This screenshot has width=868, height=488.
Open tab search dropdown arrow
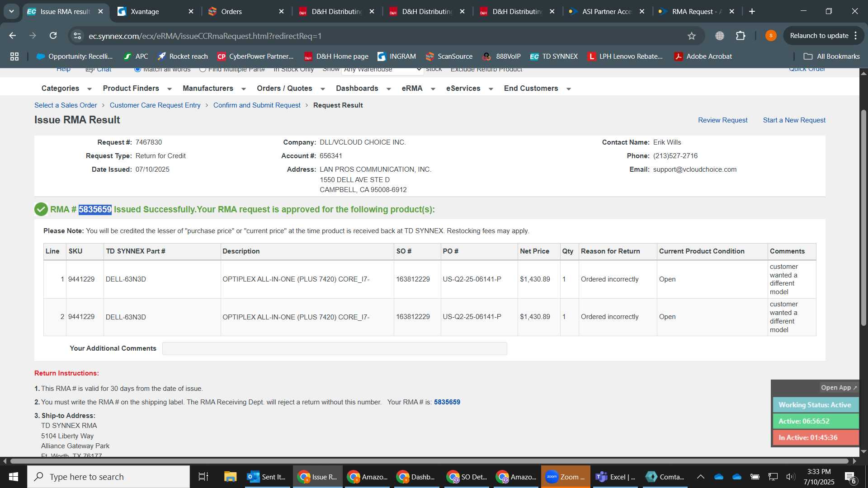pos(11,11)
